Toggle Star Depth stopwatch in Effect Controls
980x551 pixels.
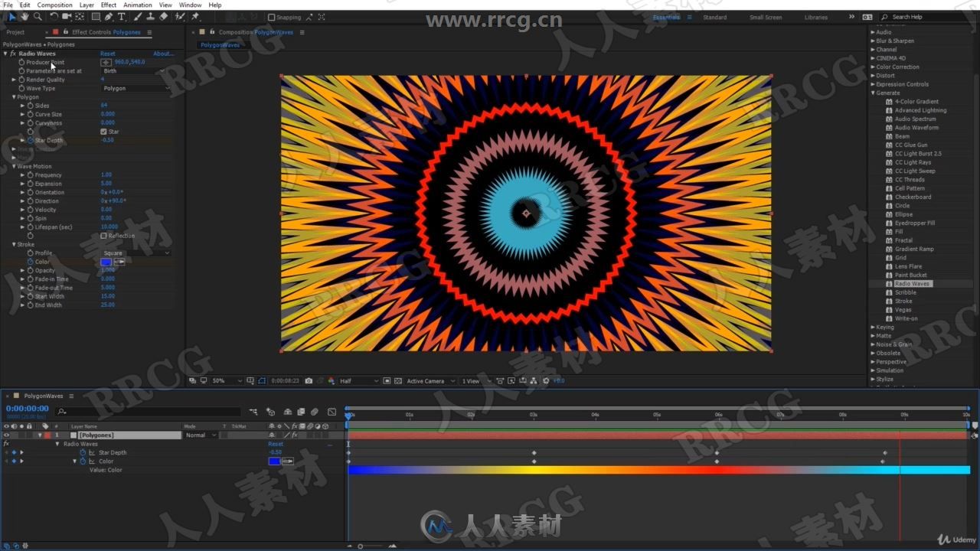tap(31, 140)
